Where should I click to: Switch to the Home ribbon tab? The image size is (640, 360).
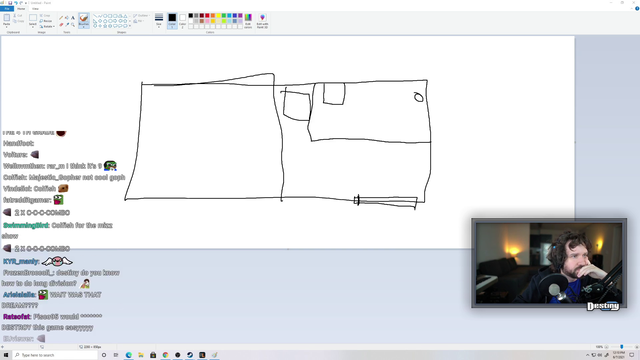(x=21, y=9)
